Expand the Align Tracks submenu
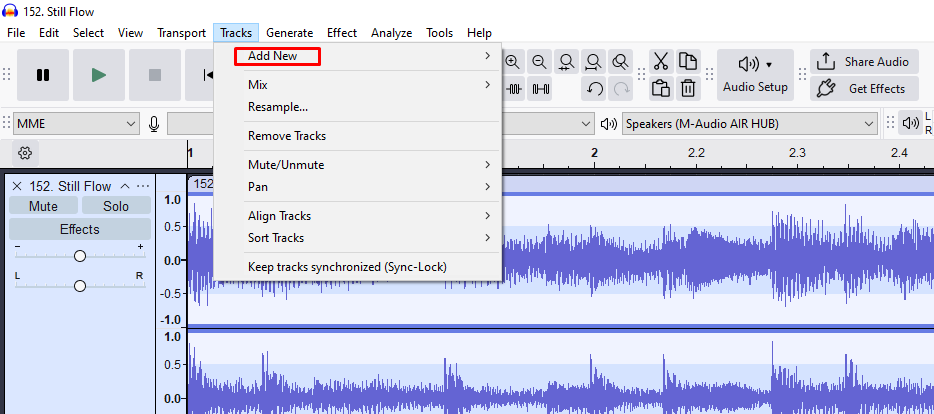Screen dimensions: 934x414 pos(357,216)
